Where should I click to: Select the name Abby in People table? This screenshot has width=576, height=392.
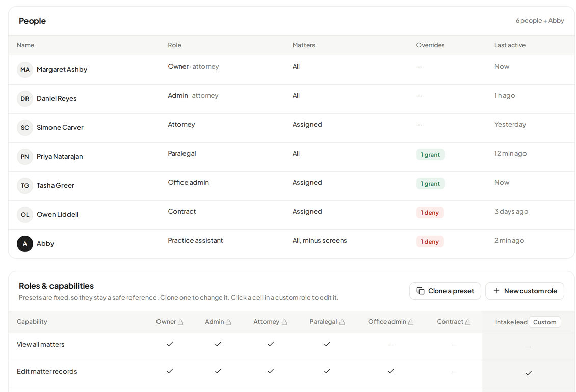tap(45, 243)
